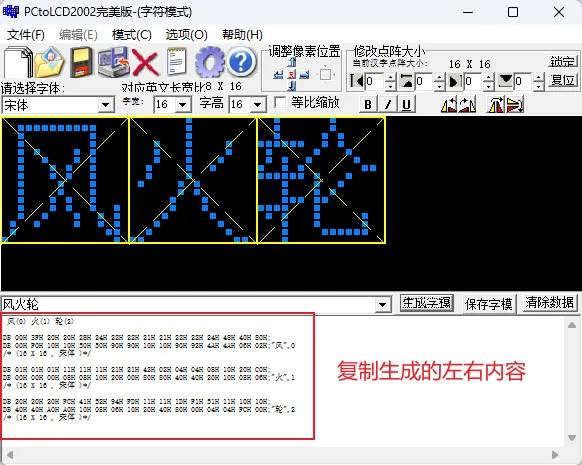Click the 生成字模 button

click(x=427, y=303)
